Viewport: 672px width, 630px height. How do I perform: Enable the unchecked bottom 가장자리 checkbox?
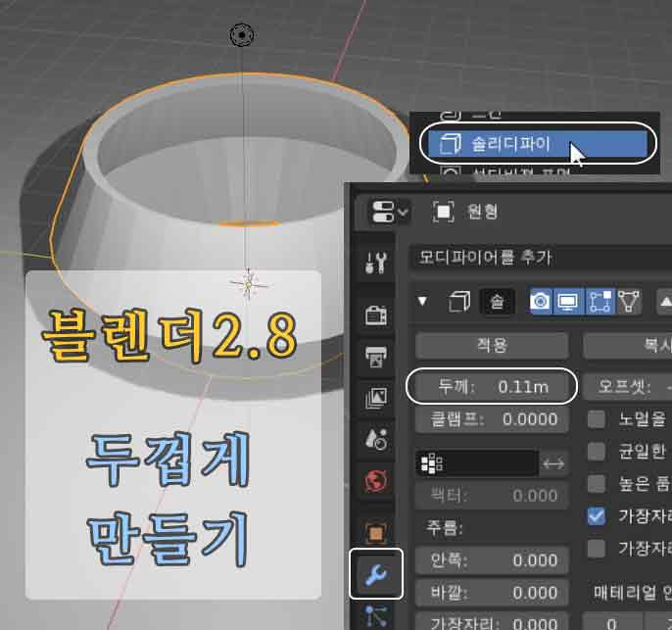[597, 549]
